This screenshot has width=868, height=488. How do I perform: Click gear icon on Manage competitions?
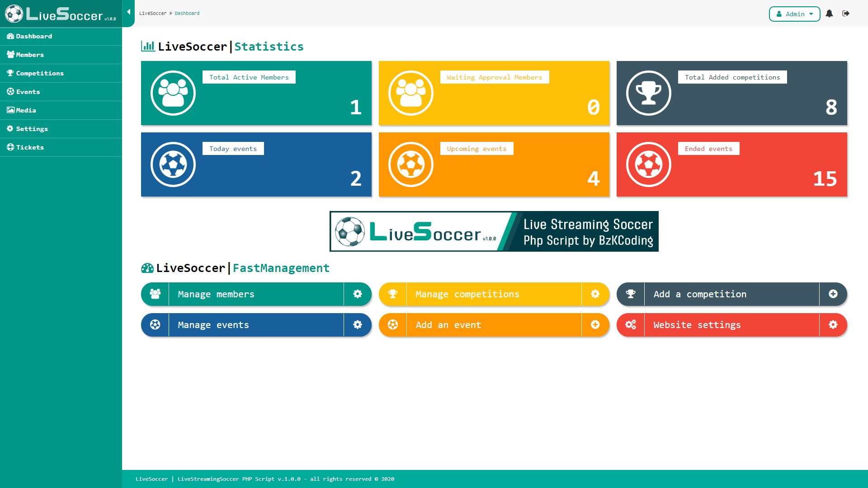(595, 294)
